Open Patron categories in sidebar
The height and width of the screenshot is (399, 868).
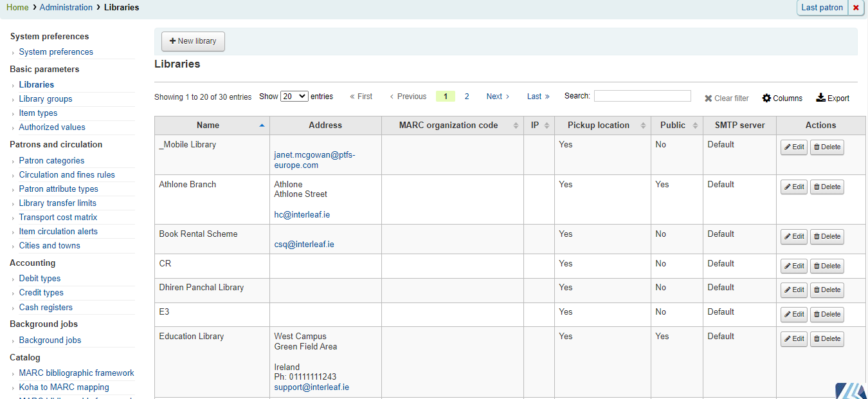[x=51, y=161]
